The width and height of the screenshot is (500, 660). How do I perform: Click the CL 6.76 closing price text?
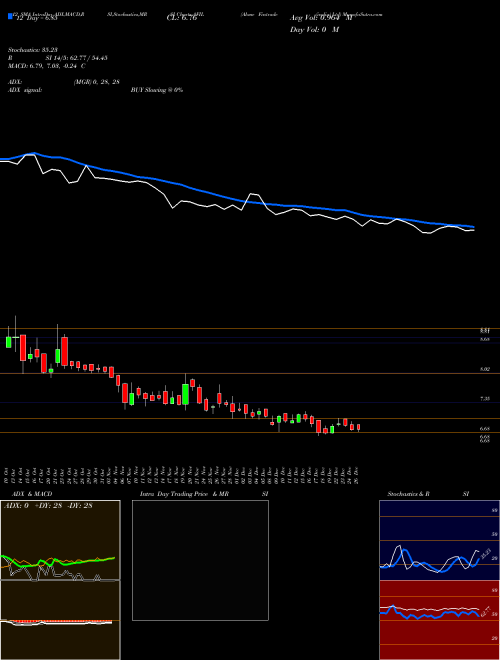182,18
